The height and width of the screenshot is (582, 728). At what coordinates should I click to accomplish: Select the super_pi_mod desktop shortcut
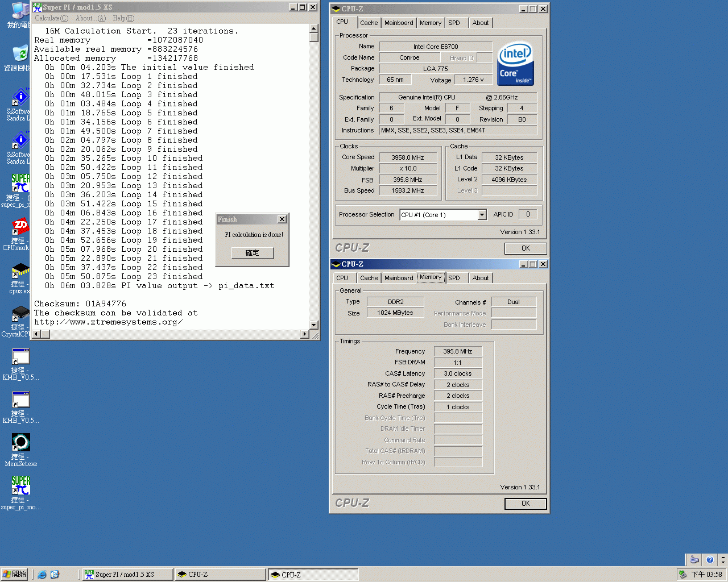pos(20,486)
